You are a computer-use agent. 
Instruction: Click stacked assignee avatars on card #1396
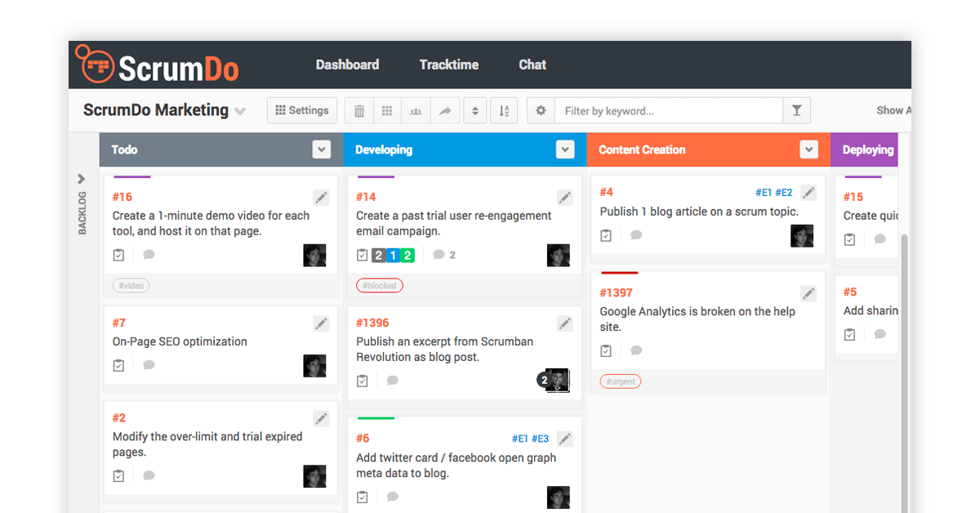(554, 381)
